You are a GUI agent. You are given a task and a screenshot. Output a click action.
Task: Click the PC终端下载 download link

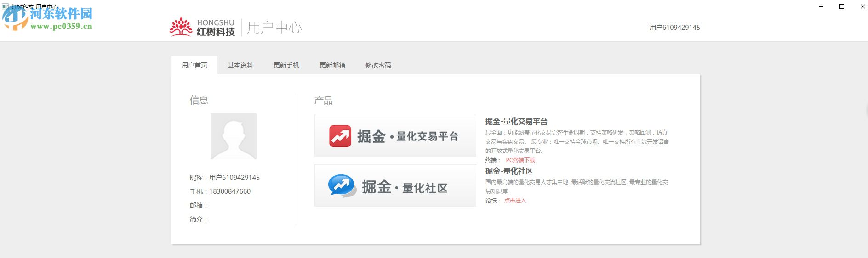520,160
